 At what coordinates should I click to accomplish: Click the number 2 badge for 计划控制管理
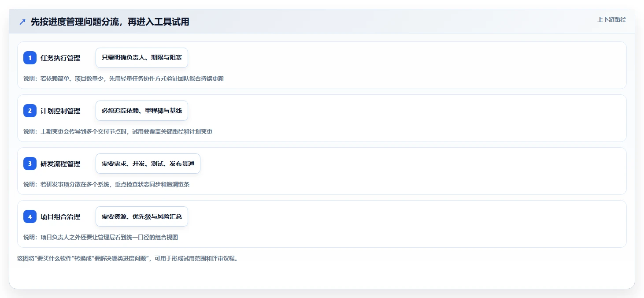(x=30, y=111)
